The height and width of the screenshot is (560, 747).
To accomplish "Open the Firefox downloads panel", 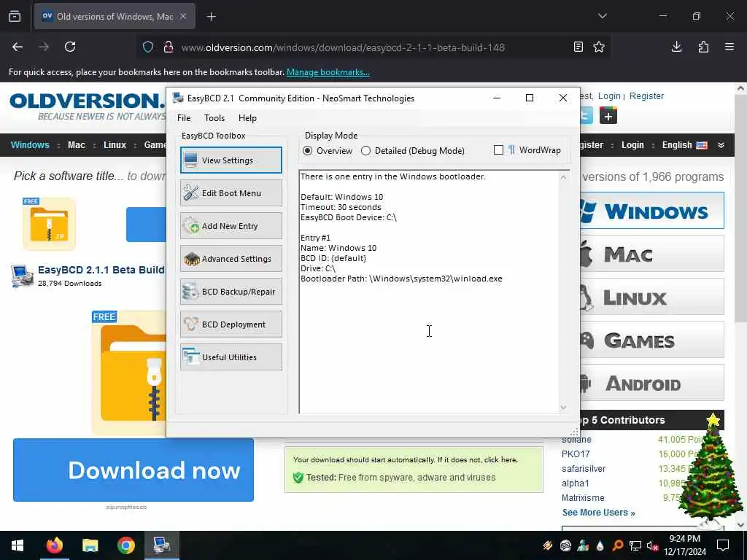I will coord(676,47).
